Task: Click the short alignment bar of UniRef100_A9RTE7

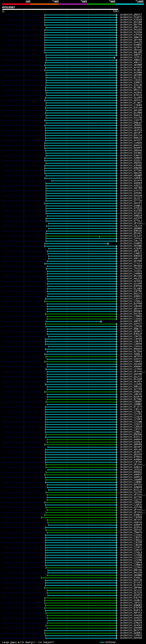Action: coord(74,321)
